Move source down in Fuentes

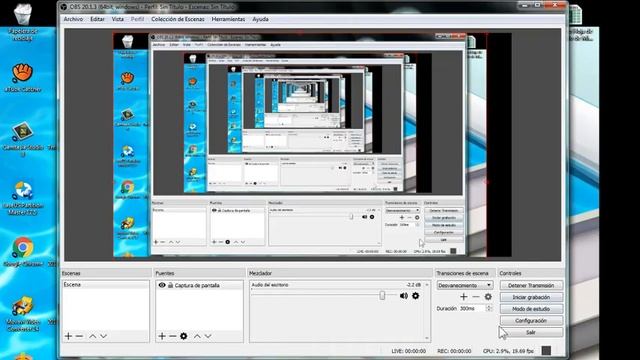(x=208, y=336)
